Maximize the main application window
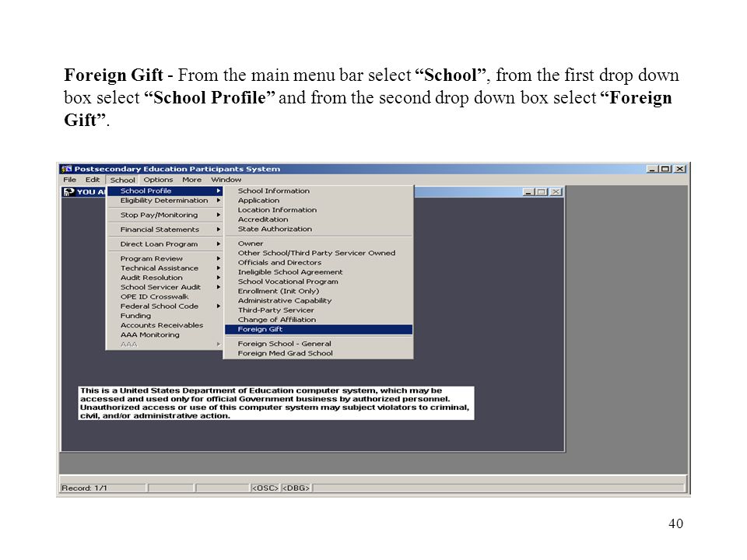This screenshot has height=560, width=747. tap(665, 169)
